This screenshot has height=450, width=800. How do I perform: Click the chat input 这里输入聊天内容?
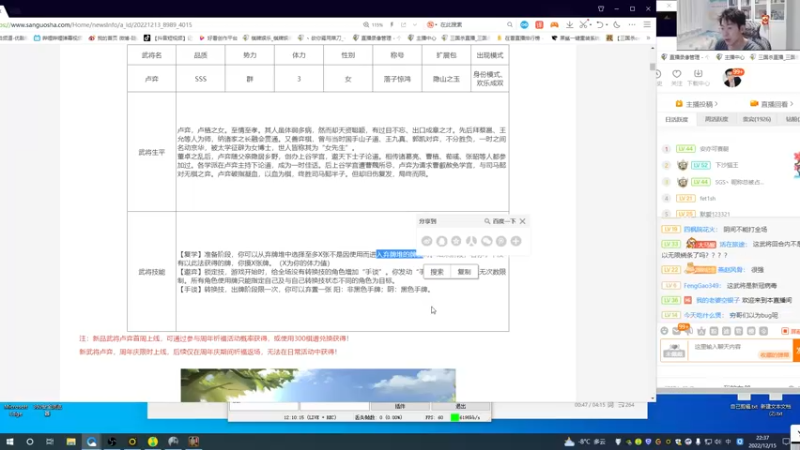tap(742, 351)
